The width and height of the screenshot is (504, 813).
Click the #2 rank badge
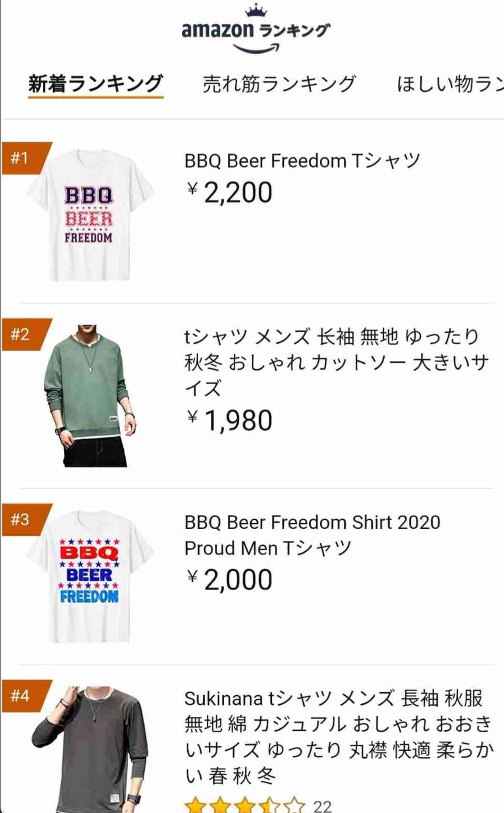pos(23,334)
